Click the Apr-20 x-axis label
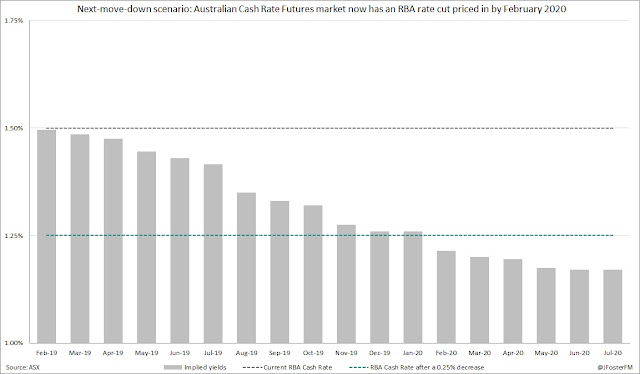640x374 pixels. pos(513,353)
